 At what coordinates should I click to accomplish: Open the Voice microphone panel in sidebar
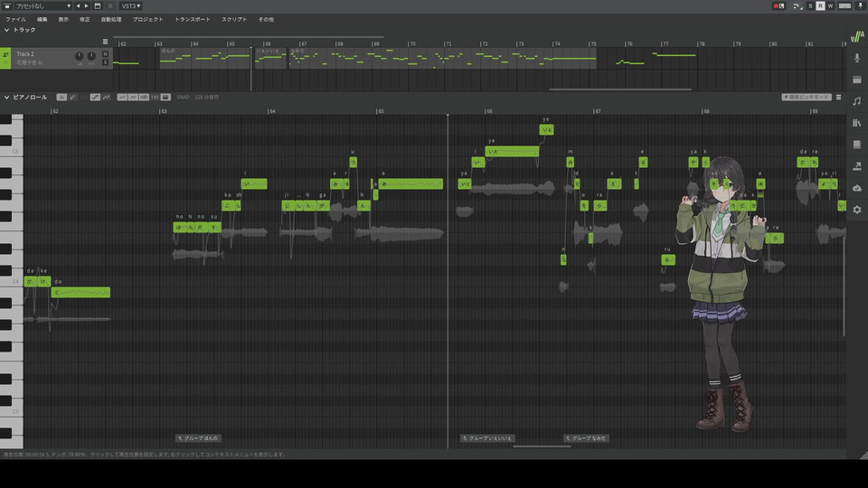[857, 58]
